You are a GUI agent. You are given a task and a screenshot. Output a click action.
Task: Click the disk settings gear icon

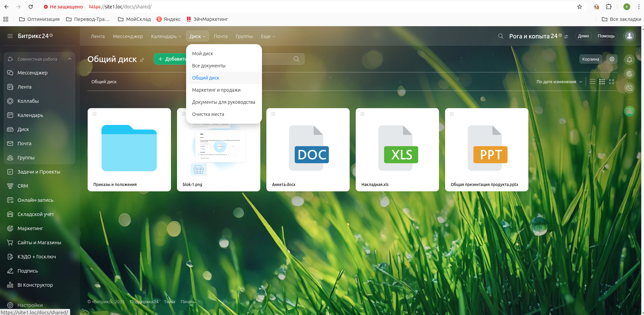[612, 59]
